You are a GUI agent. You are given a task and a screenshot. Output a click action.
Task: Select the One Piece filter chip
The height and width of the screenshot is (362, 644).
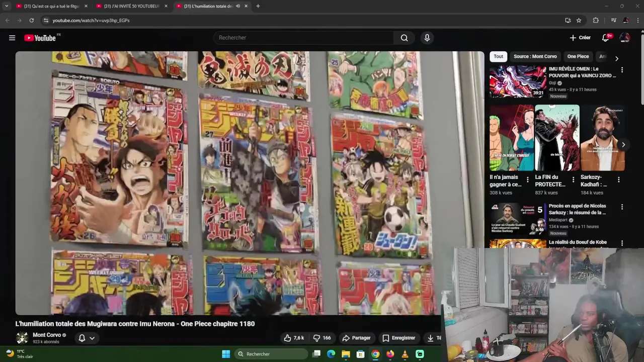click(578, 56)
